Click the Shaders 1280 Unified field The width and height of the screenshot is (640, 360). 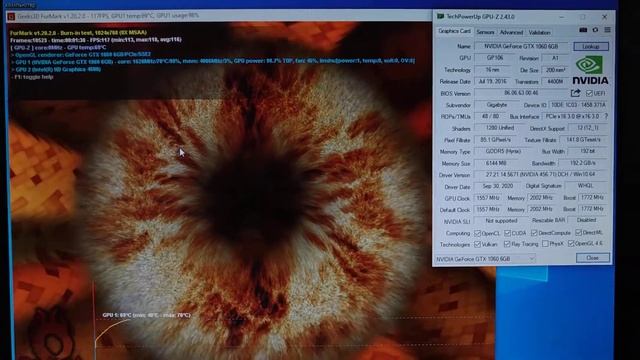point(500,128)
